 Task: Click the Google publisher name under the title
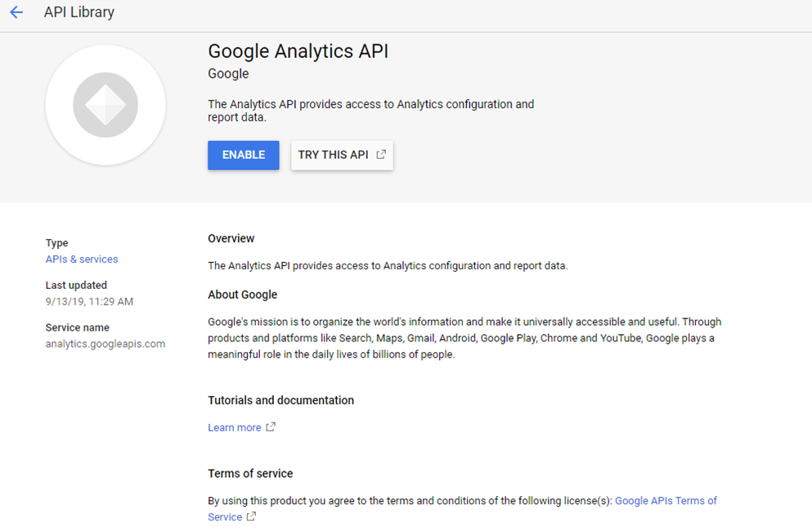228,74
